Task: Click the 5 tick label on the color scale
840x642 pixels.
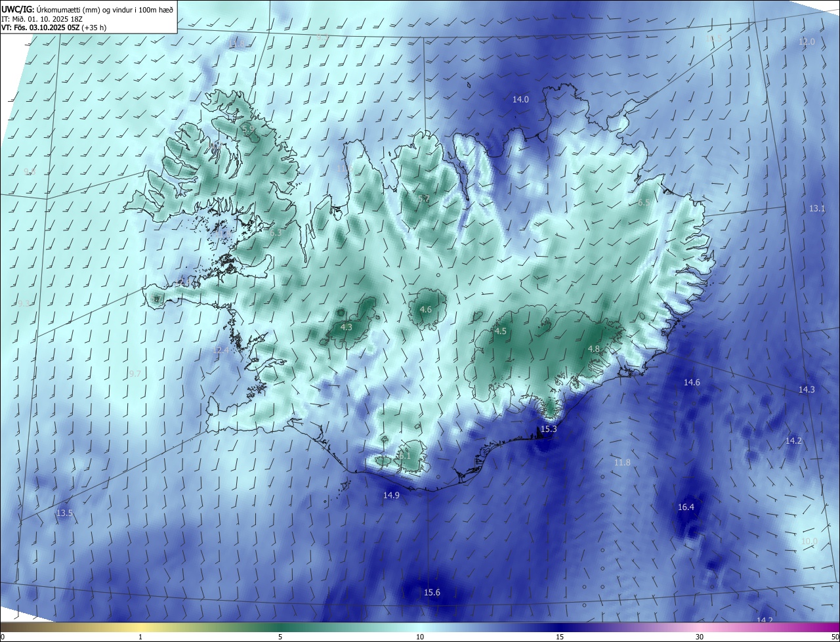Action: 280,637
